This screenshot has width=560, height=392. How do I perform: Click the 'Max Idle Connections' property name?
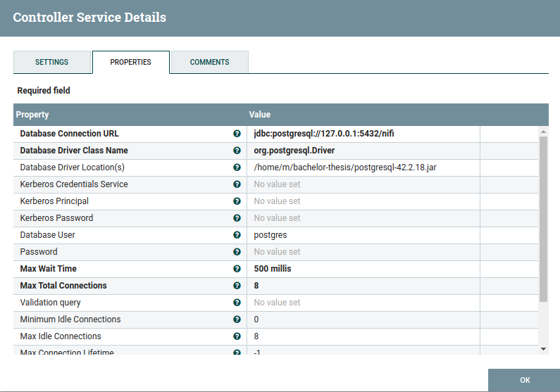click(61, 336)
